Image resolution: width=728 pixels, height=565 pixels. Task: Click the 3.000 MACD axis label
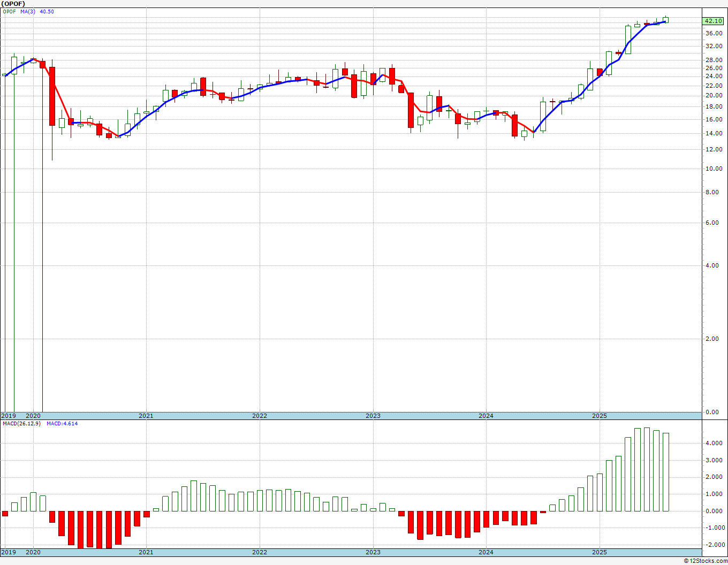point(715,460)
